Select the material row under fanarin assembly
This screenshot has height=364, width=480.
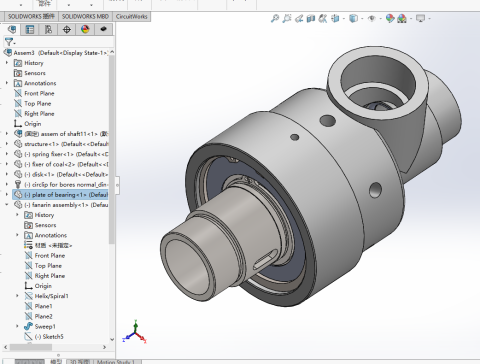tap(48, 245)
